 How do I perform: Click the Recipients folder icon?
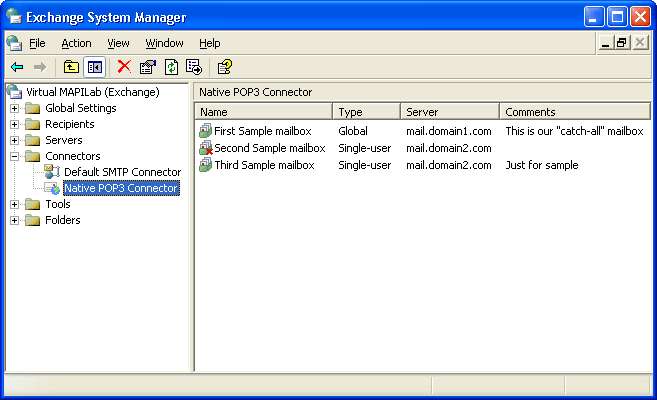[33, 124]
